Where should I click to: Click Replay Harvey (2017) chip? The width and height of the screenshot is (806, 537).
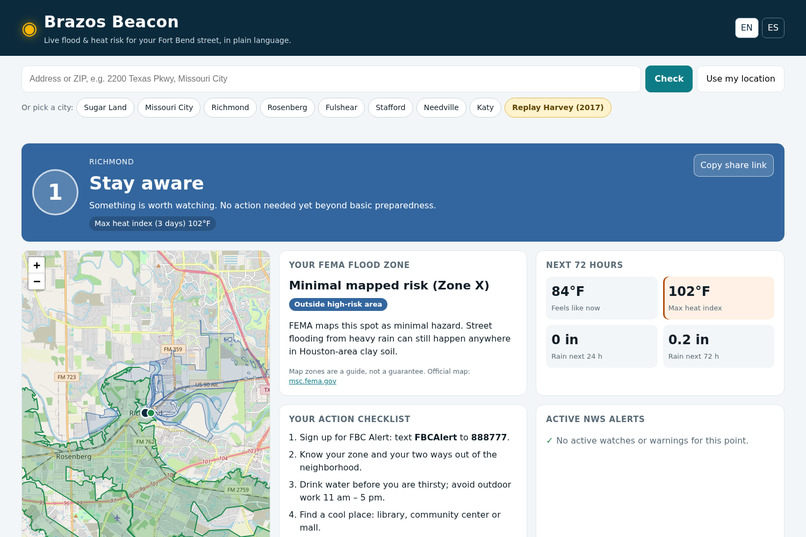[558, 107]
